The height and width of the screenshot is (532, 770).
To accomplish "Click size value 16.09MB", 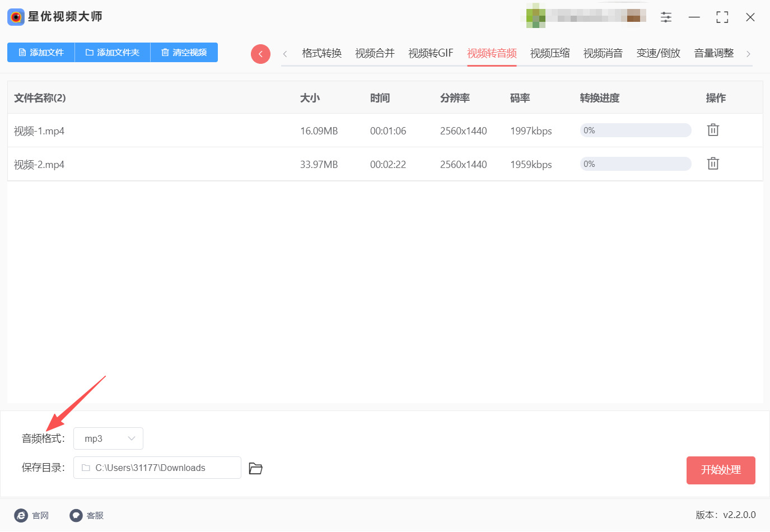I will tap(319, 131).
